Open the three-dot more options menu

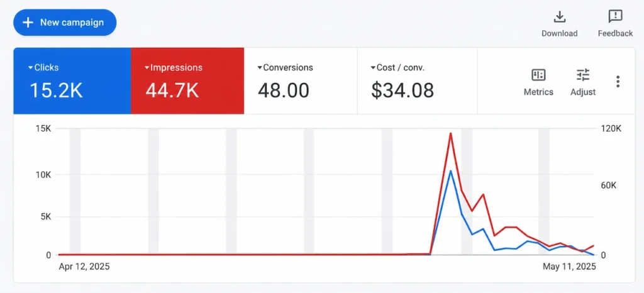click(x=618, y=81)
